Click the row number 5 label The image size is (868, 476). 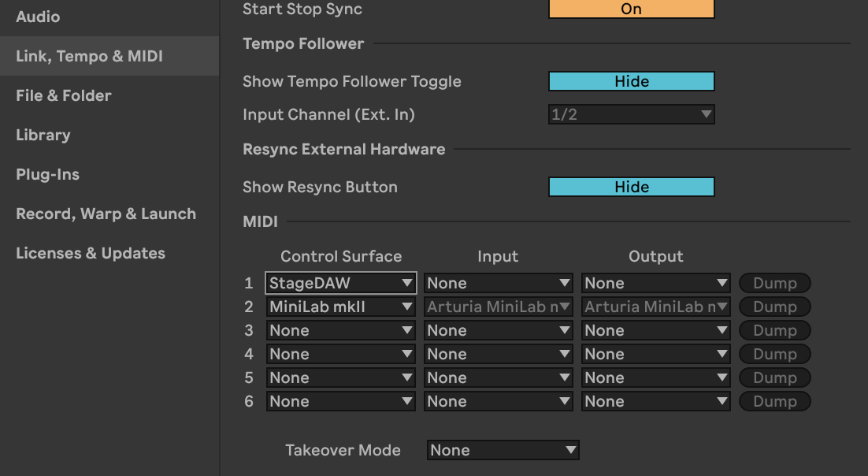[249, 377]
